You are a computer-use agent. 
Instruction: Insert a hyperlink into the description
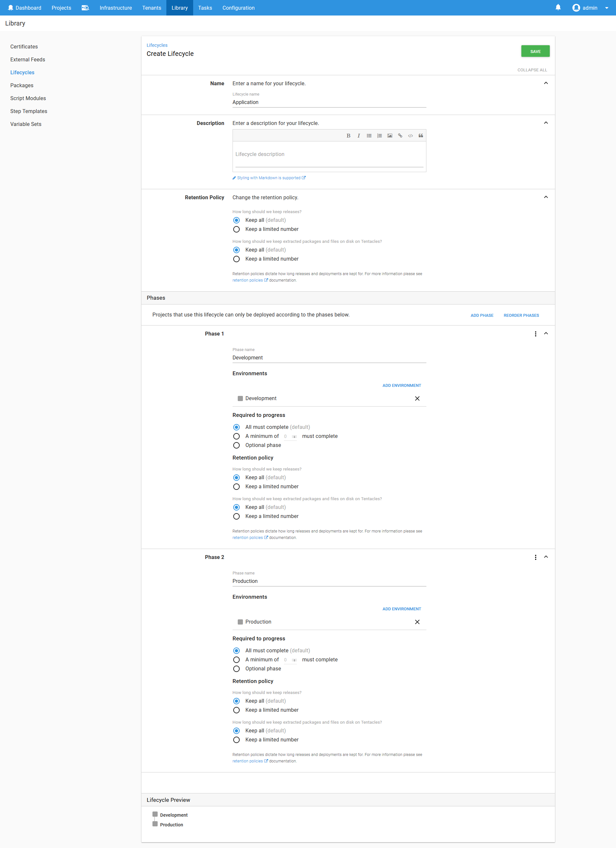point(400,135)
